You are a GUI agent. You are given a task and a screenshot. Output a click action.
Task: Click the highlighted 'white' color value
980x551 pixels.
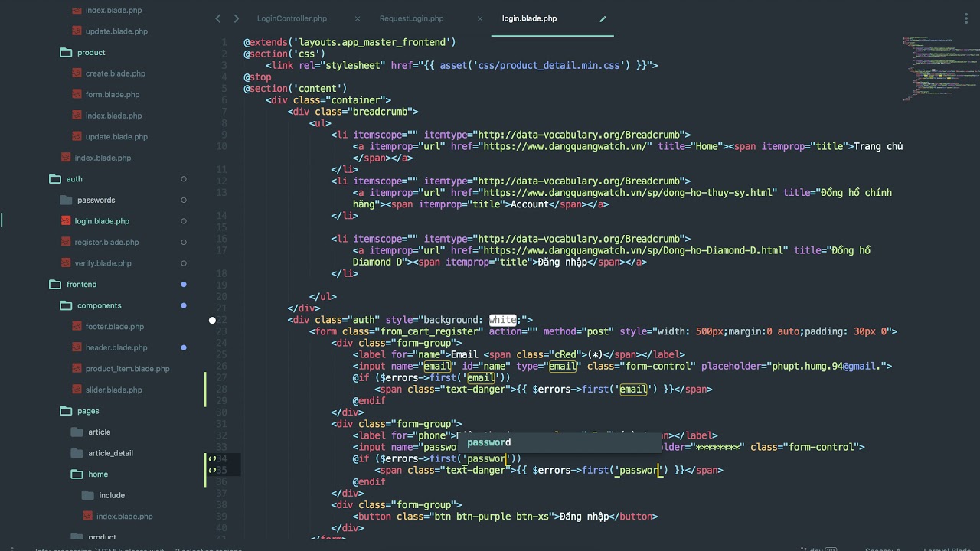point(503,320)
